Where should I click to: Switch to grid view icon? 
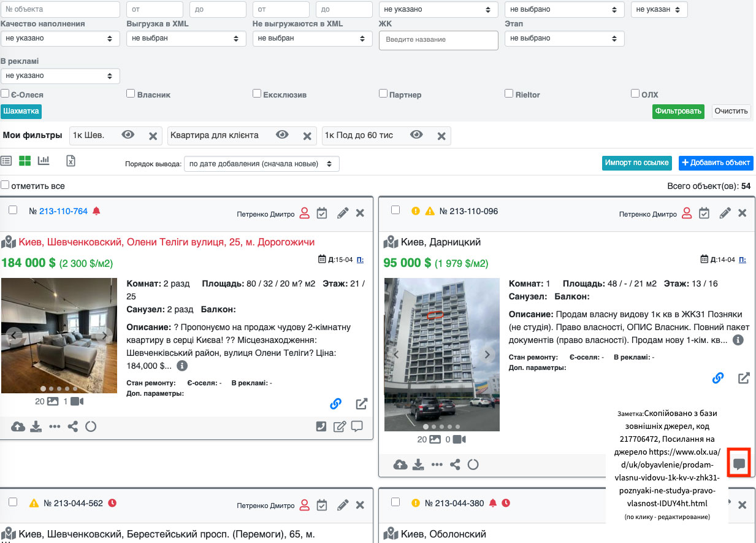pyautogui.click(x=25, y=161)
